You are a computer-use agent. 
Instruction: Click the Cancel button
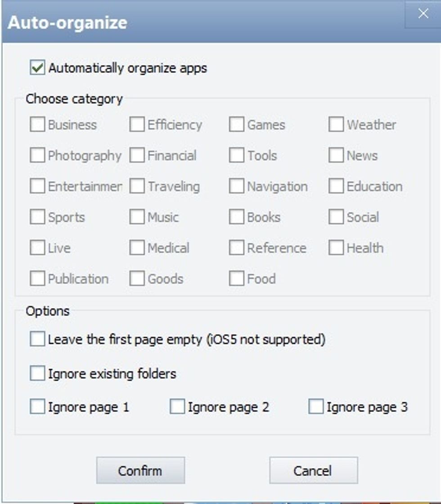coord(313,471)
